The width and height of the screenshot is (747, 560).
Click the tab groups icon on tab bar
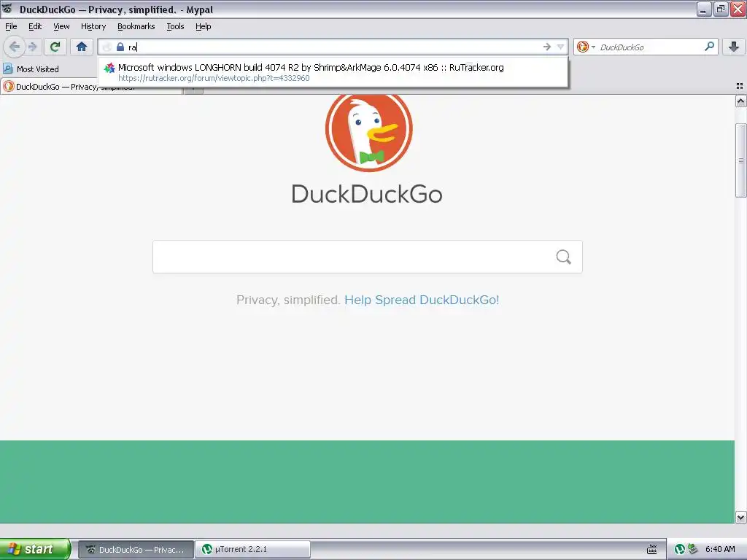pos(740,86)
